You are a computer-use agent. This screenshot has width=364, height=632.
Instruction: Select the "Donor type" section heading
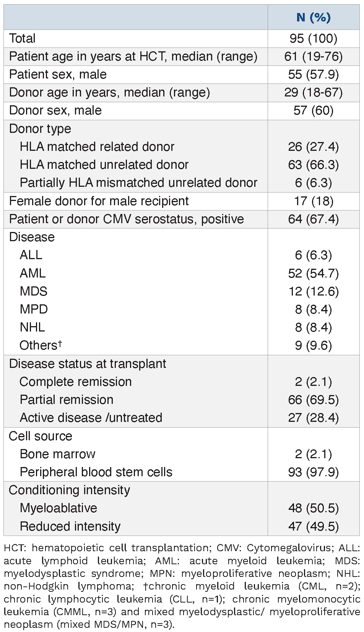[40, 129]
